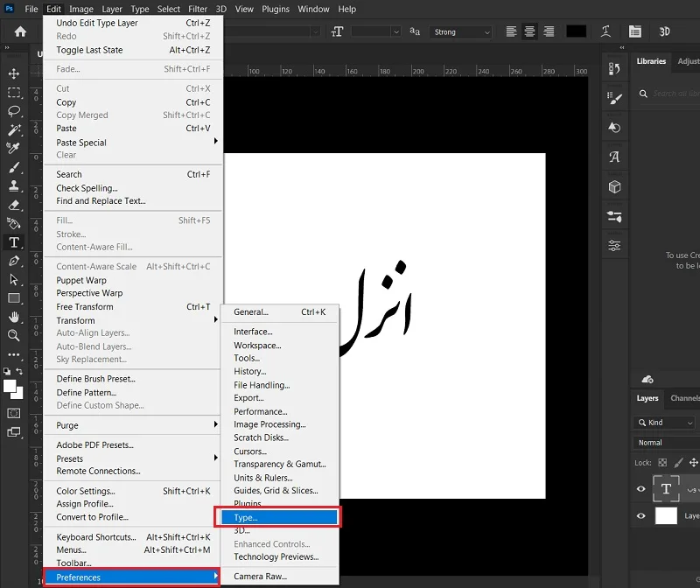Select the Zoom tool
This screenshot has width=700, height=588.
point(14,335)
